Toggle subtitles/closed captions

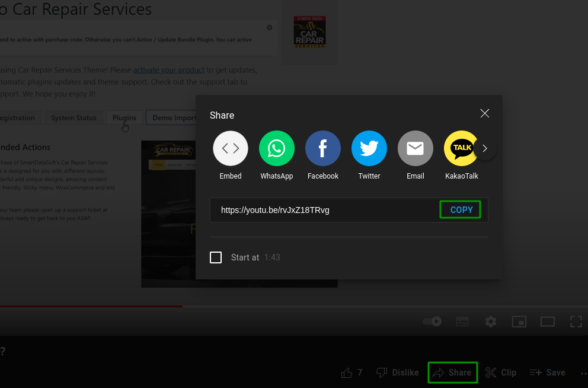click(x=462, y=322)
